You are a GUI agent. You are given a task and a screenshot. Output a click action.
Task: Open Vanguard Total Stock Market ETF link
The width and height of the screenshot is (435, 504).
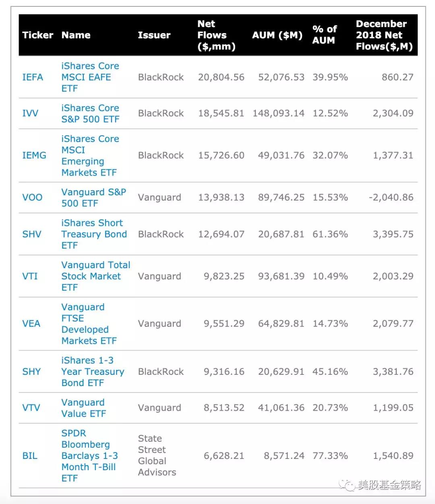click(x=95, y=276)
